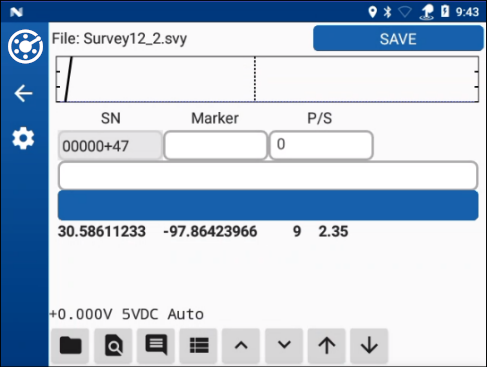Click the chevron up button

pos(241,345)
